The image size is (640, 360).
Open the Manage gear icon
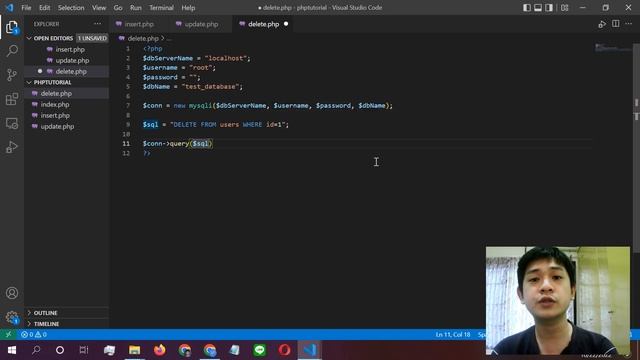[x=12, y=317]
